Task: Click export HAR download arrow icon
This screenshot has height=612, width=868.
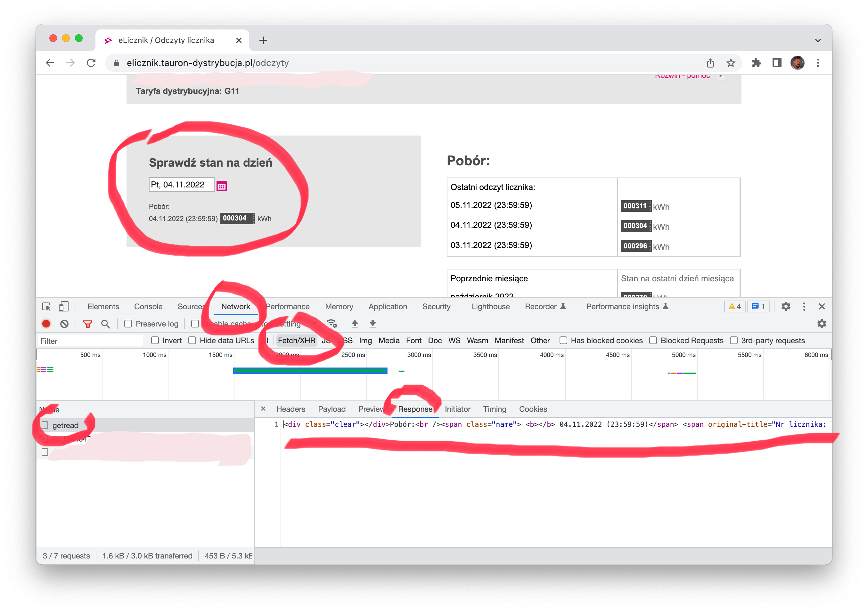Action: click(373, 324)
